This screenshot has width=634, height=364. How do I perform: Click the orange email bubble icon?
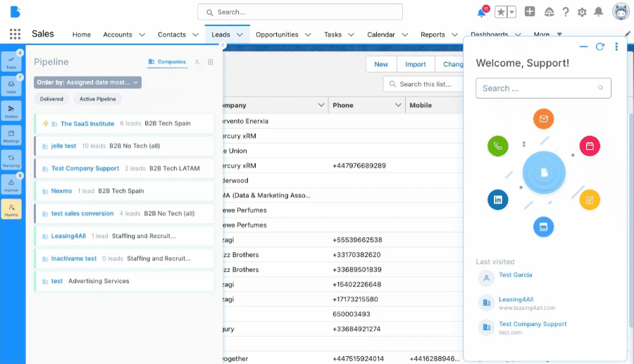point(543,119)
